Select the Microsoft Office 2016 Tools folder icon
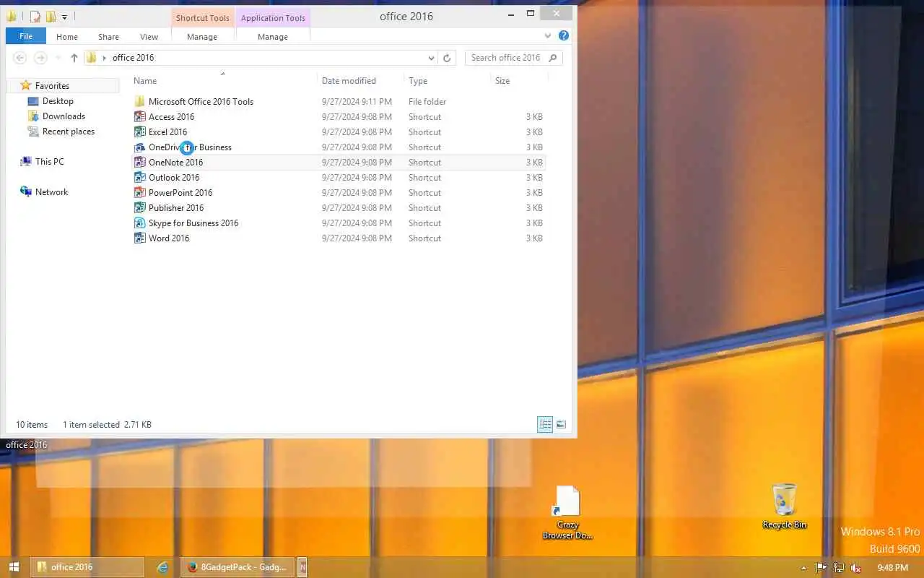 [140, 102]
